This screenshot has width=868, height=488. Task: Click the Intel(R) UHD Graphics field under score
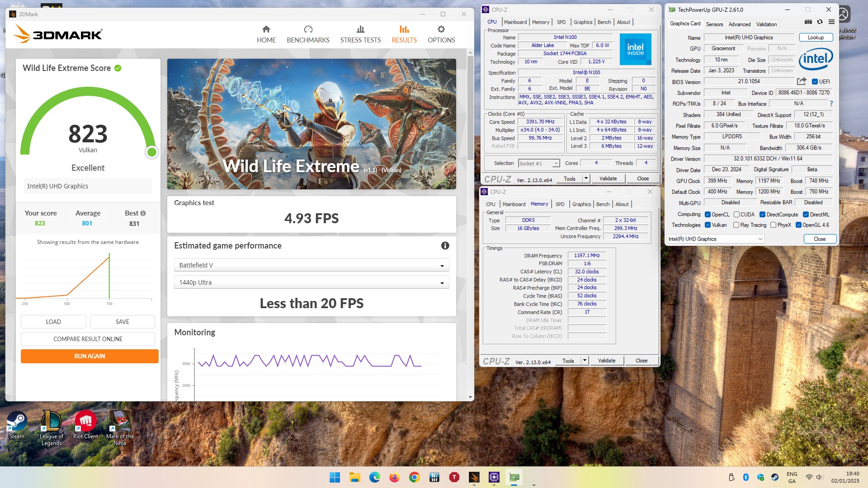click(x=88, y=186)
